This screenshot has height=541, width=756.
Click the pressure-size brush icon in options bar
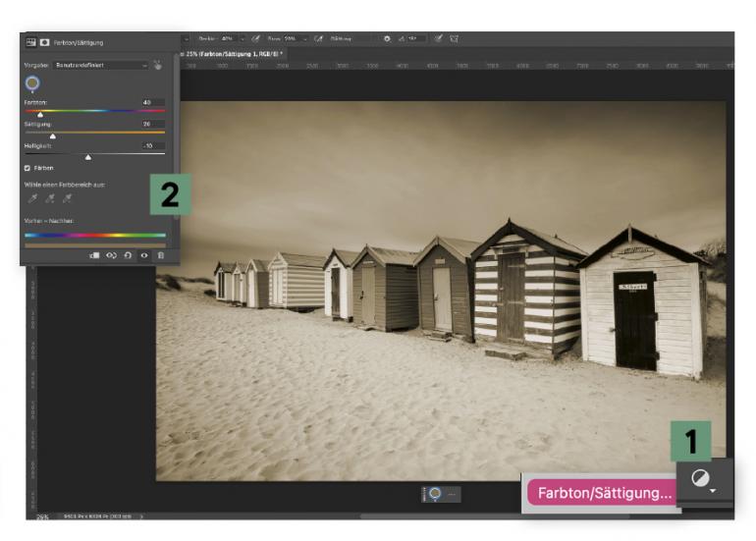point(438,38)
